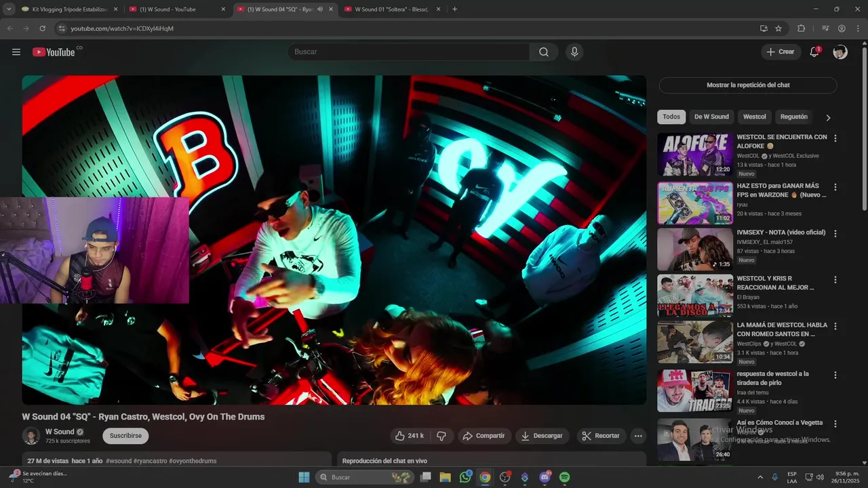Click the Chrome profile icon
This screenshot has width=868, height=488.
pos(842,28)
